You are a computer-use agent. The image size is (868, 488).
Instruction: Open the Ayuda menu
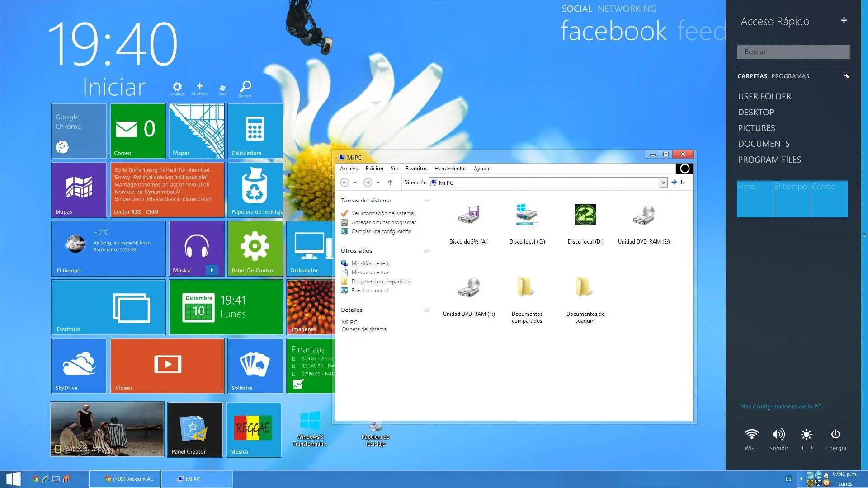tap(481, 169)
